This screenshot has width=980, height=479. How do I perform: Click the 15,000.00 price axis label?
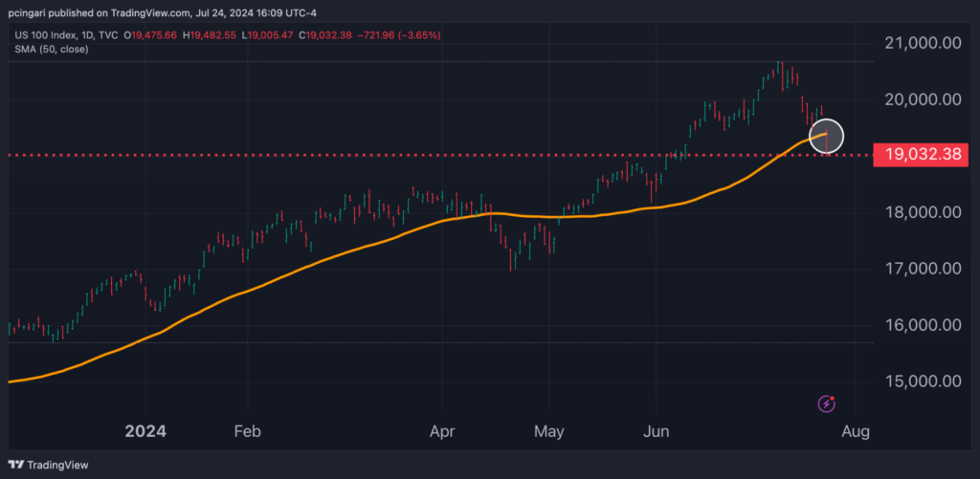924,381
